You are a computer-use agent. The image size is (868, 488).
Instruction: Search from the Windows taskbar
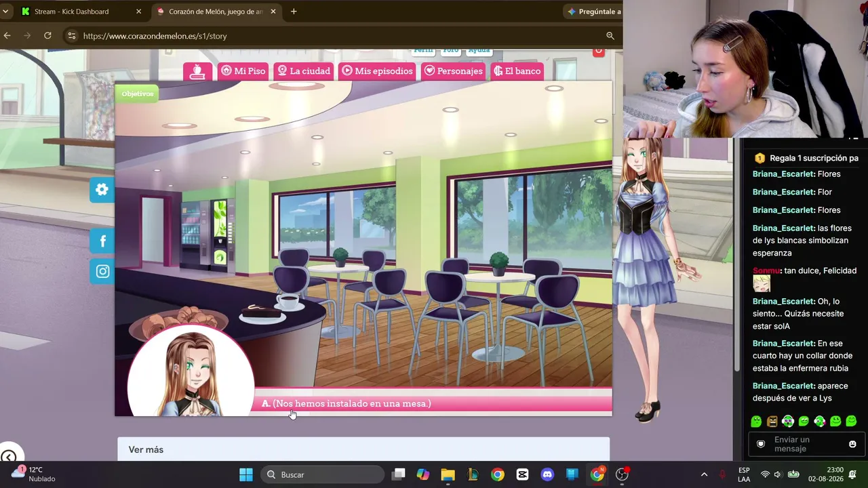322,474
